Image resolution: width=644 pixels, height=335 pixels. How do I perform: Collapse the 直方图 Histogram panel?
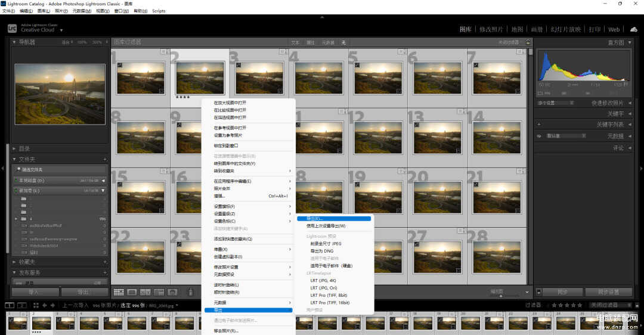pos(630,42)
